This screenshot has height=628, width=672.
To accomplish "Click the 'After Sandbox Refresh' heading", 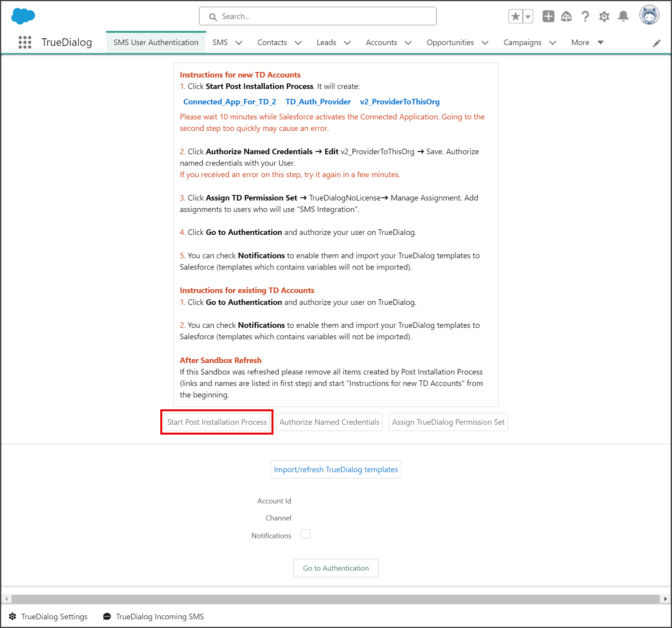I will click(220, 360).
